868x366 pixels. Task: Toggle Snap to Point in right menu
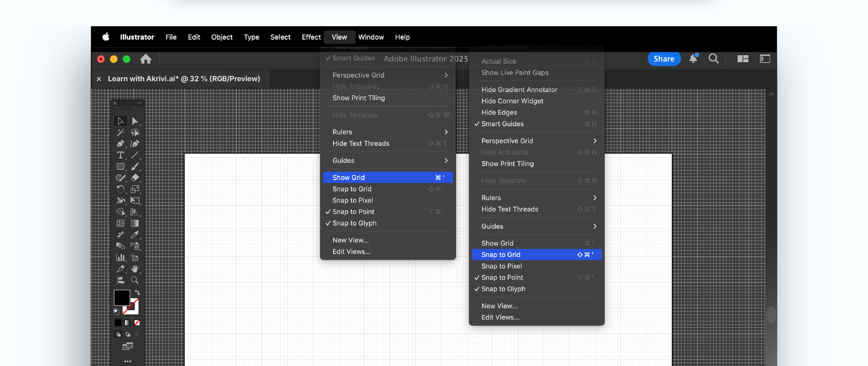536,278
